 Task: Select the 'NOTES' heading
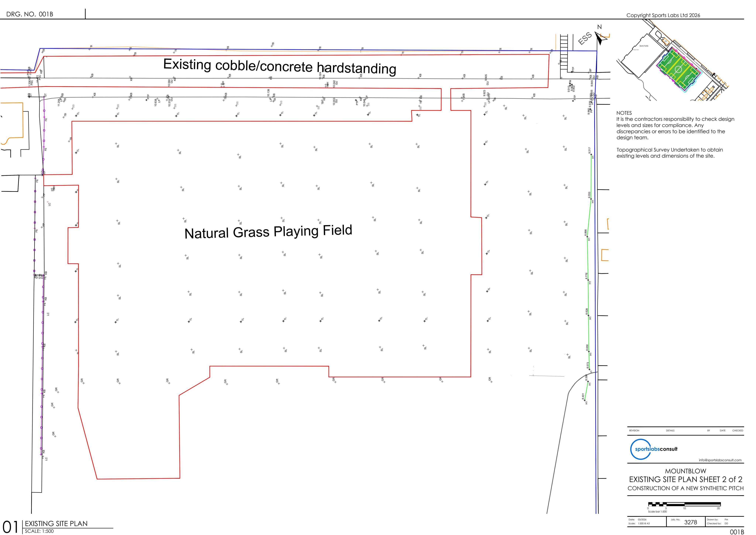[x=624, y=113]
